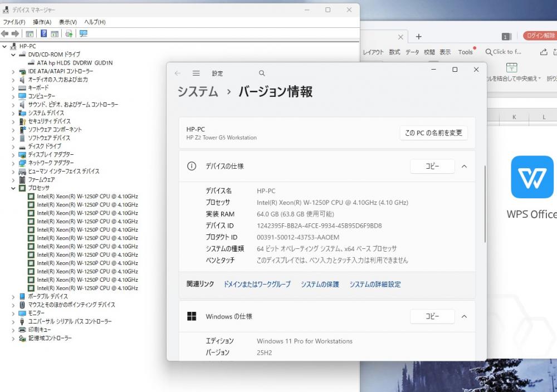557x392 pixels.
Task: Collapse the デバイスの仕様 section chevron
Action: pyautogui.click(x=465, y=166)
